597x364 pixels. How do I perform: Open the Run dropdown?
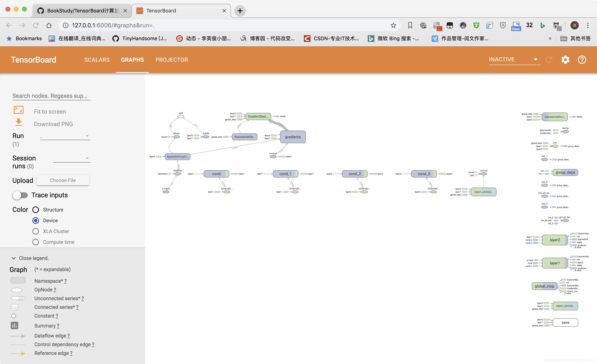[x=65, y=136]
